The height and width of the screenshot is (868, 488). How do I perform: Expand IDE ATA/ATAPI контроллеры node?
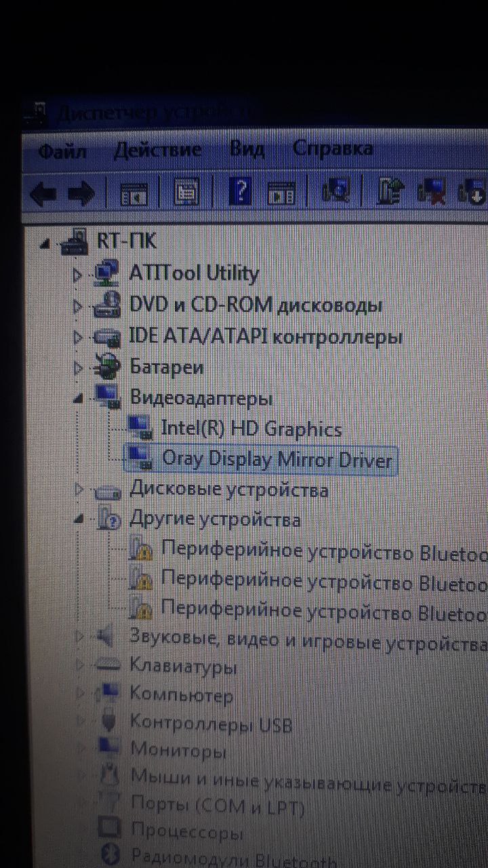point(77,337)
